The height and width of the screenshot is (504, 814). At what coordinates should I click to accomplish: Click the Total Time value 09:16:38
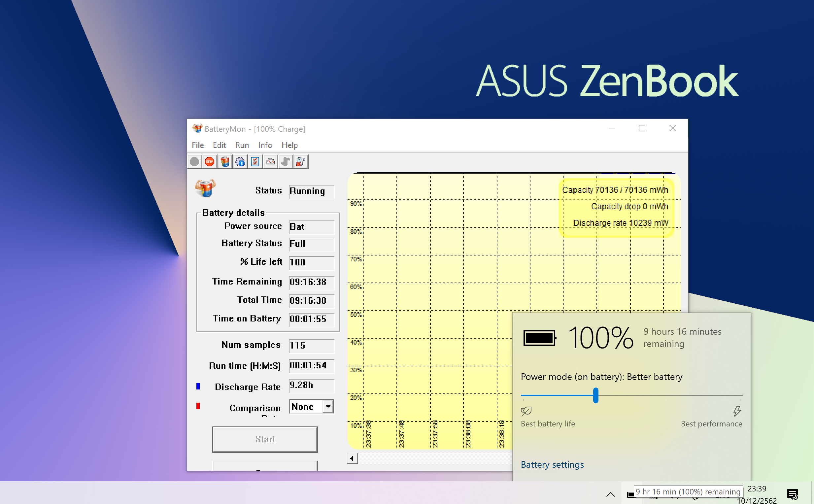(x=311, y=301)
